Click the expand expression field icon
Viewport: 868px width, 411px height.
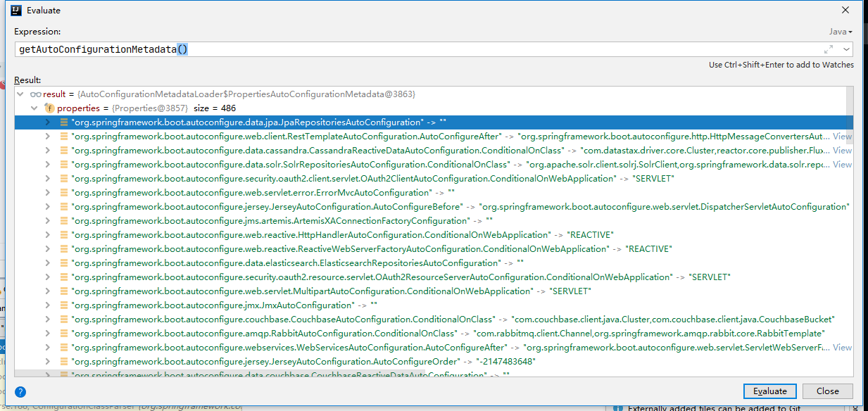(829, 49)
